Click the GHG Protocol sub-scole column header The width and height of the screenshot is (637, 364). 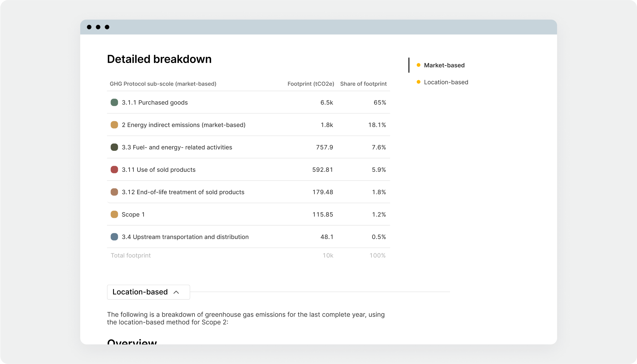(x=163, y=84)
